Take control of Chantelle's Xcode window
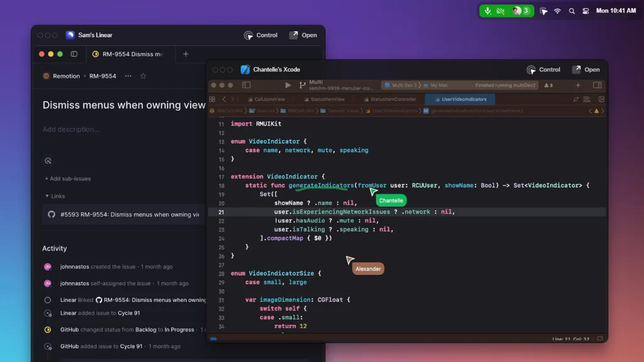Viewport: 644px width, 362px height. 543,70
